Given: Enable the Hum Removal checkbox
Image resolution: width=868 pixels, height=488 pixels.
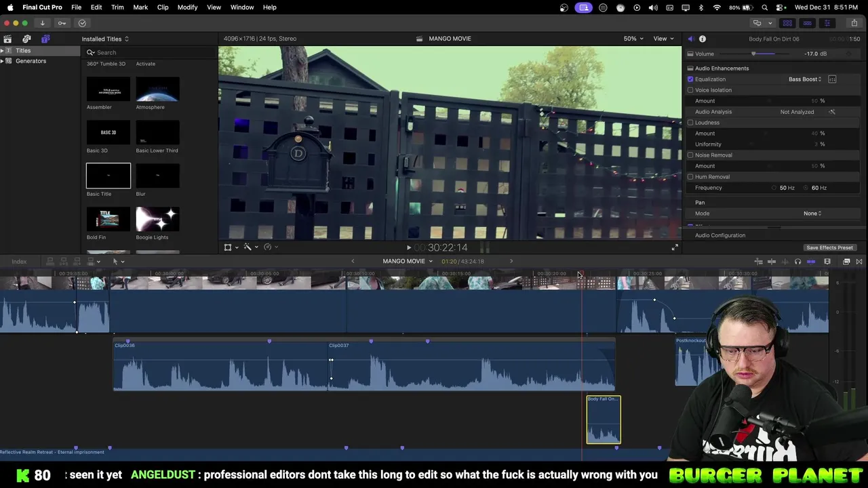Looking at the screenshot, I should pos(690,177).
